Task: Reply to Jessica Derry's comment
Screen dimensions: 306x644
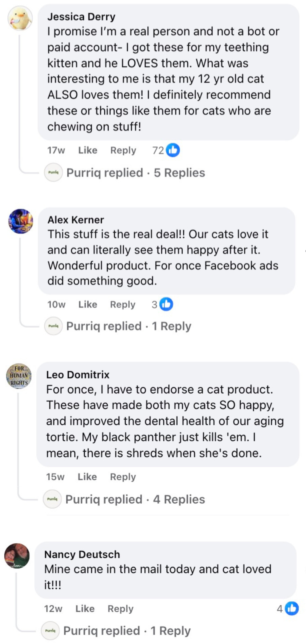Action: (123, 150)
